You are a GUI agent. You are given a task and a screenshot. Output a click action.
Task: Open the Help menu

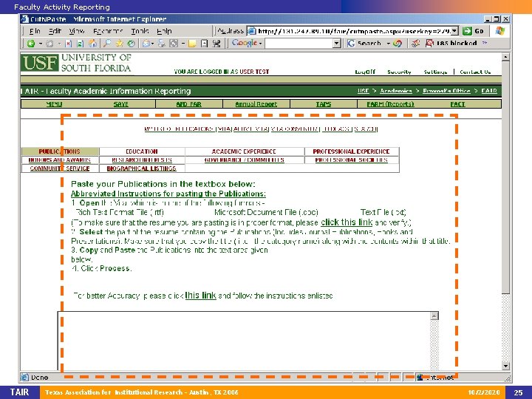coord(164,31)
